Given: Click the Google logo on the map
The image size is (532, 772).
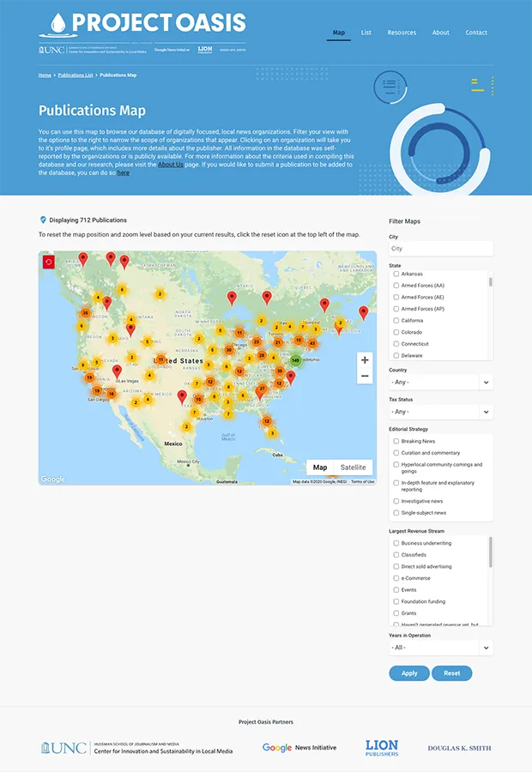Looking at the screenshot, I should coord(53,479).
